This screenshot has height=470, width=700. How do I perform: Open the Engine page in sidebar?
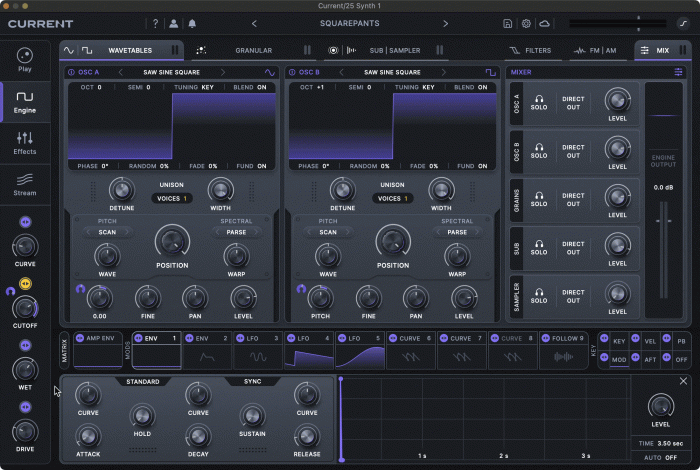click(25, 102)
